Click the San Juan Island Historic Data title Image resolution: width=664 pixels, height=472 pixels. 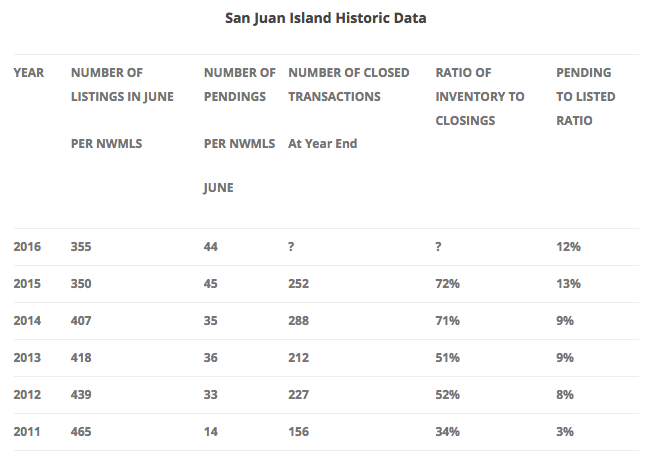325,18
